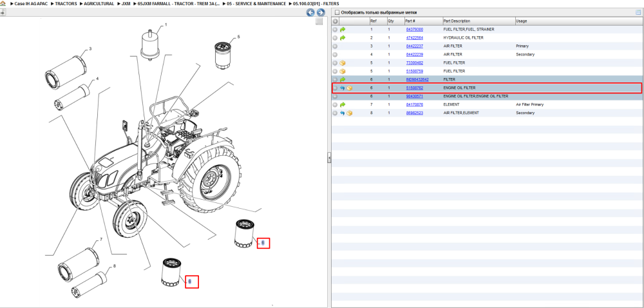This screenshot has width=644, height=308.
Task: Open part number link 84170876
Action: [414, 104]
